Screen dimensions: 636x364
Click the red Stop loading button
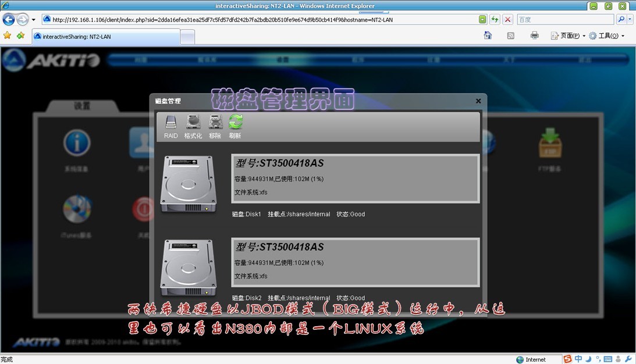point(507,19)
